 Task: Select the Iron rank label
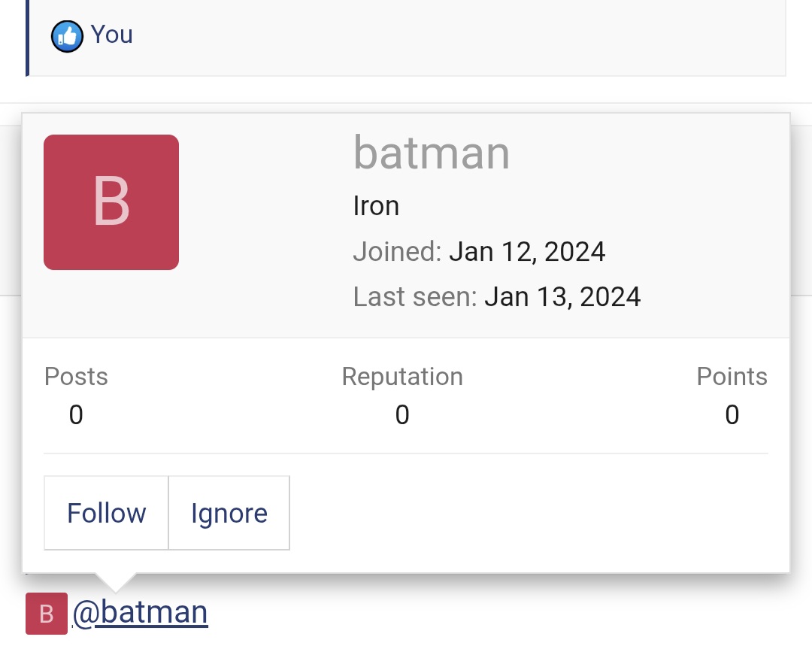pos(376,206)
